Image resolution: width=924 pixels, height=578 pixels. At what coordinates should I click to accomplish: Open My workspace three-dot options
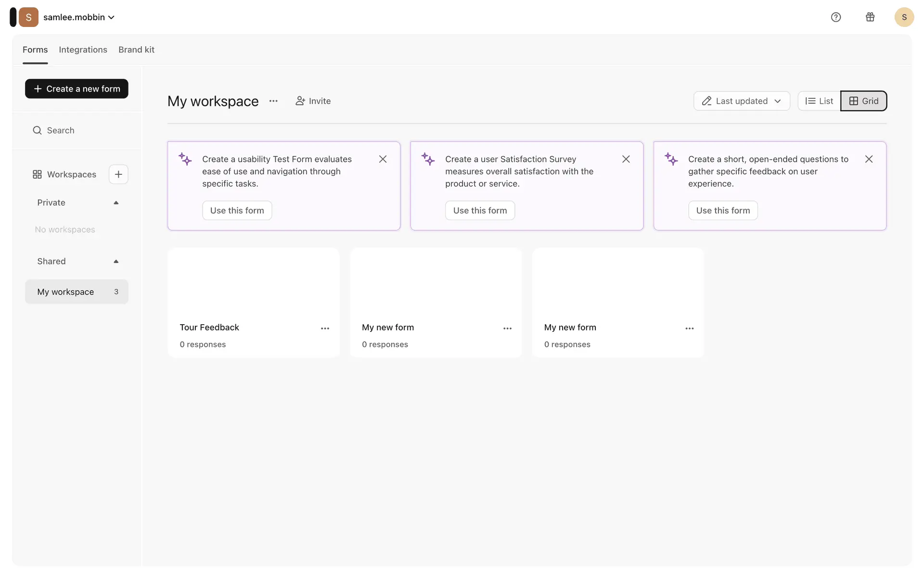(273, 101)
